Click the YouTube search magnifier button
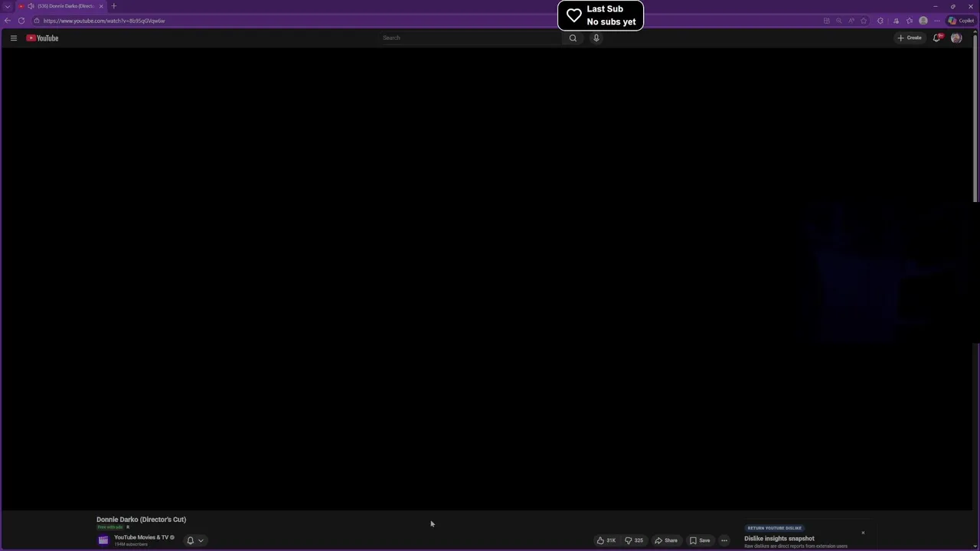This screenshot has width=980, height=551. coord(573,37)
